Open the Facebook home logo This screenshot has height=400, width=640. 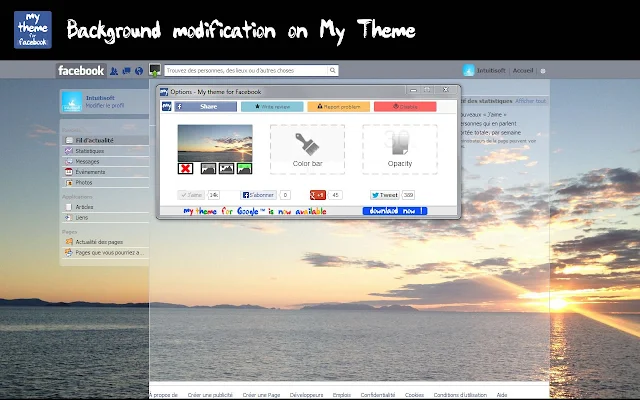tap(81, 71)
